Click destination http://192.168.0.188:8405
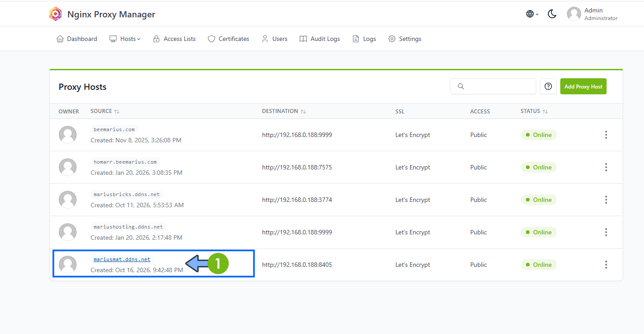 [297, 265]
